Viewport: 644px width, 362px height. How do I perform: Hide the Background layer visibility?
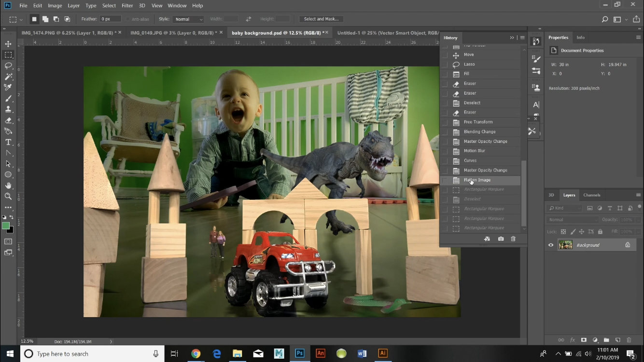[550, 245]
